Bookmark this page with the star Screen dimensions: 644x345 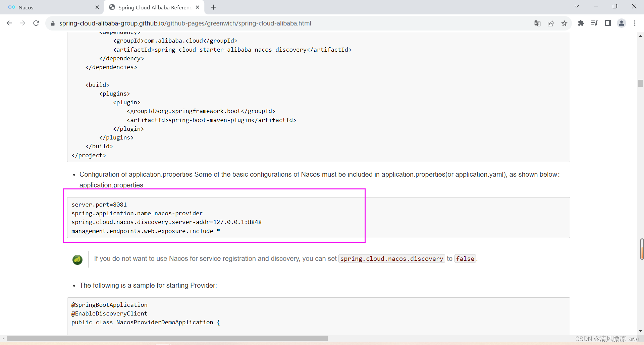pyautogui.click(x=564, y=23)
